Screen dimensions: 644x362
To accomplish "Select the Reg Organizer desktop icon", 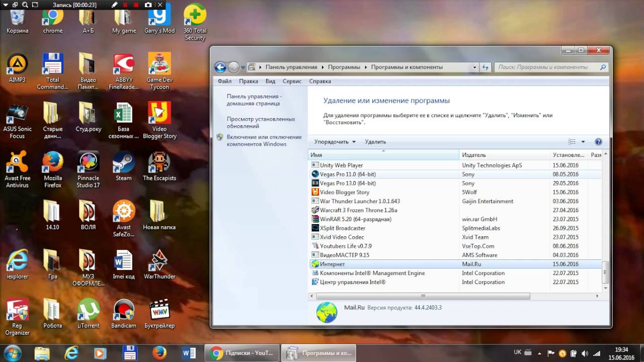I will pos(18,317).
